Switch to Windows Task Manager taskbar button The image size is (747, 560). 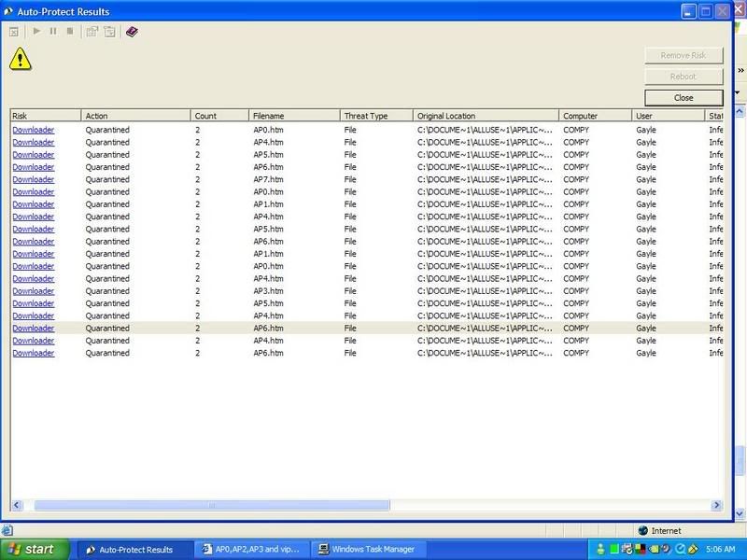[x=371, y=550]
